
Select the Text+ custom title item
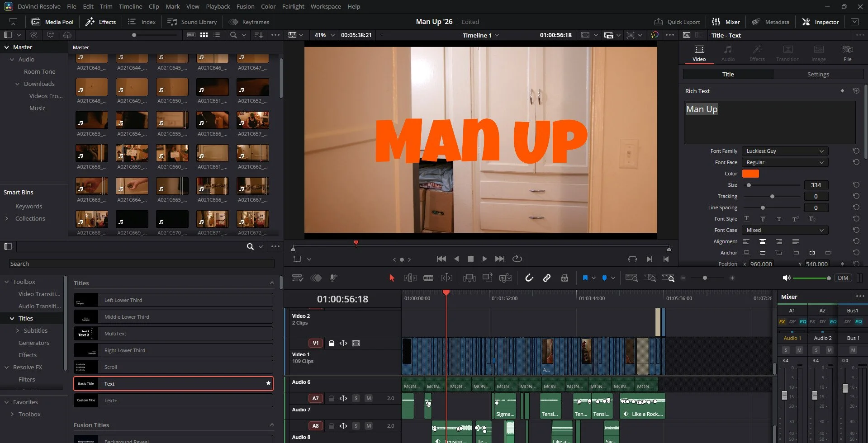173,401
